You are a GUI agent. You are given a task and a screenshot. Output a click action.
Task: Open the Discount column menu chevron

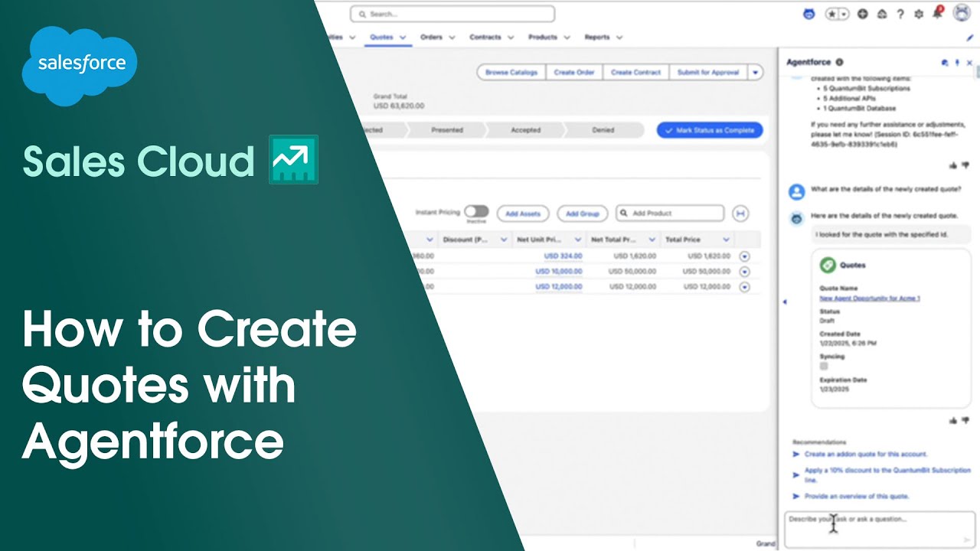tap(504, 240)
